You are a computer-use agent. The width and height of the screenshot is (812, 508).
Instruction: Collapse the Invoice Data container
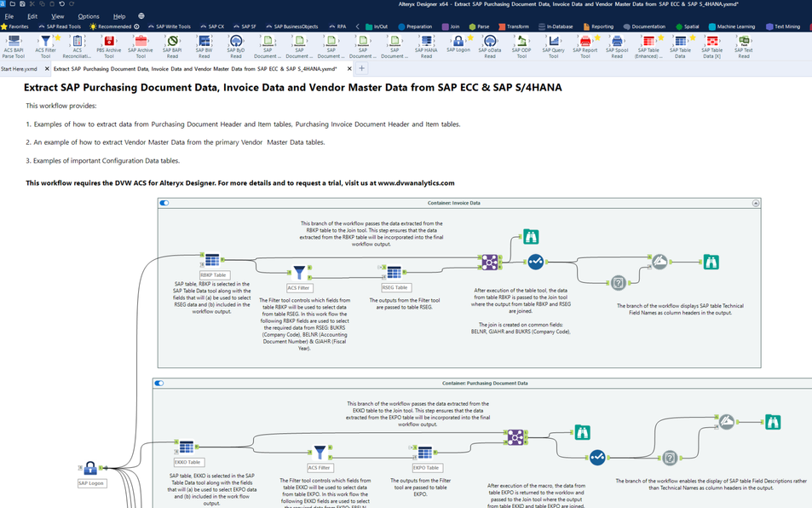(756, 203)
